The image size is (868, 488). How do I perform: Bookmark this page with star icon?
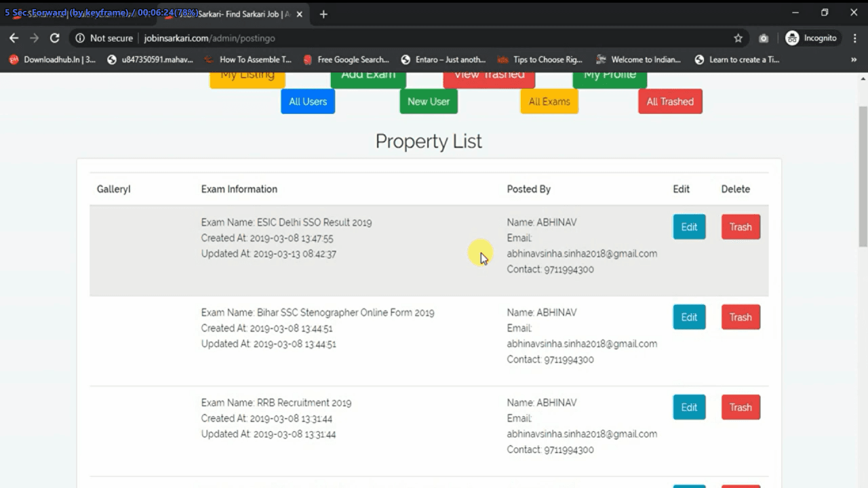pyautogui.click(x=738, y=38)
